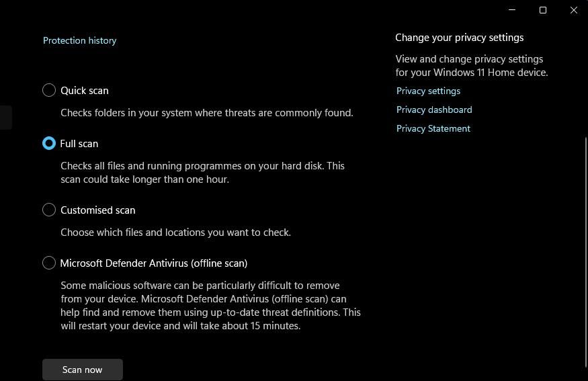Click the "Change your privacy settings" heading
Screen dimensions: 588x381
[459, 38]
